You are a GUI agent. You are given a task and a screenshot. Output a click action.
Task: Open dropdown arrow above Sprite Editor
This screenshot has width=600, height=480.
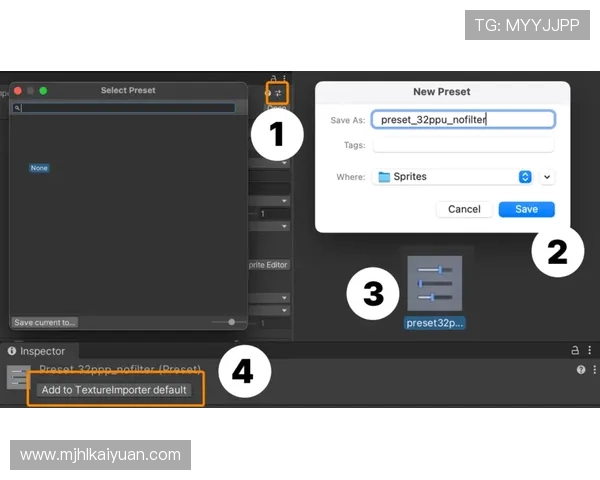click(x=284, y=227)
